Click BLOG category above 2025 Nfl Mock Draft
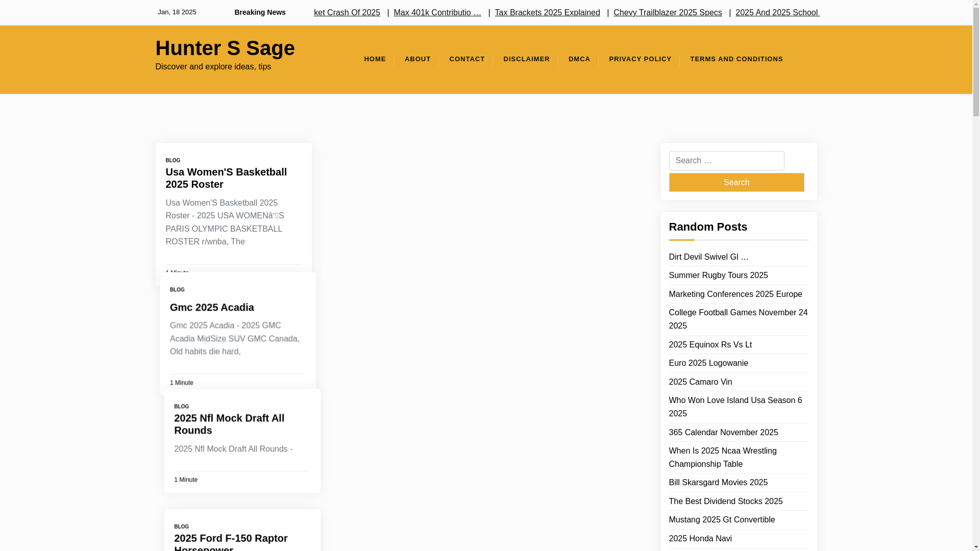 [181, 407]
